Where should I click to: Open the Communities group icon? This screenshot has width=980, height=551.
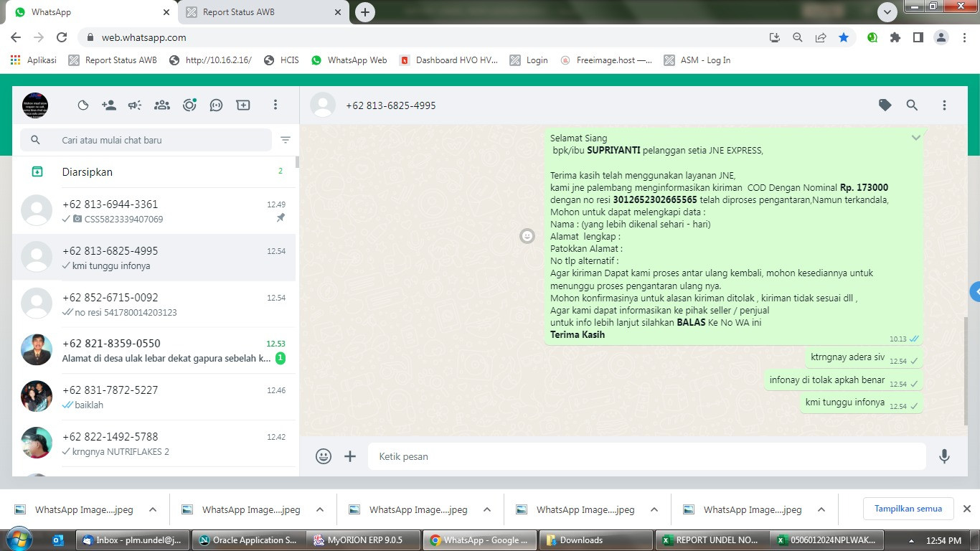tap(162, 105)
